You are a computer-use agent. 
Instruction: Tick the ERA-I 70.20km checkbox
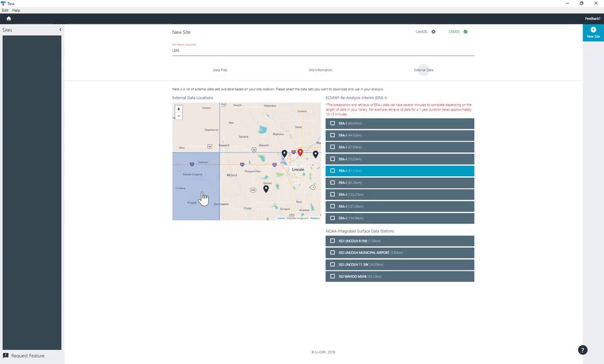point(333,159)
